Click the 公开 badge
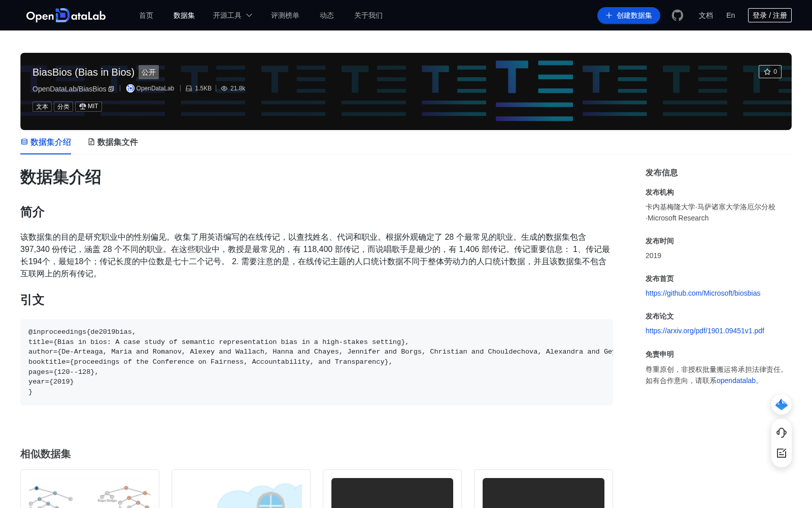This screenshot has height=508, width=812. click(149, 72)
